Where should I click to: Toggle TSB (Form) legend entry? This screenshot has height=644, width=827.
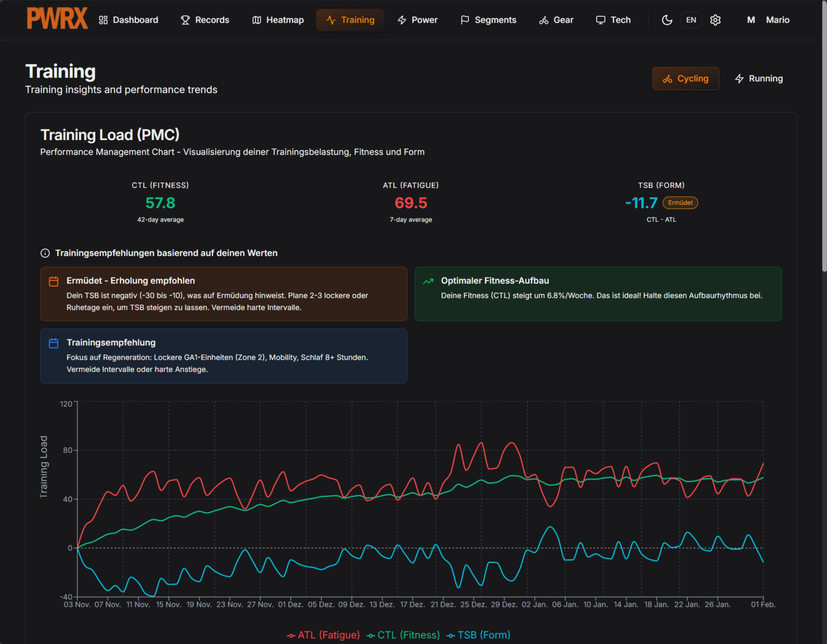coord(478,635)
